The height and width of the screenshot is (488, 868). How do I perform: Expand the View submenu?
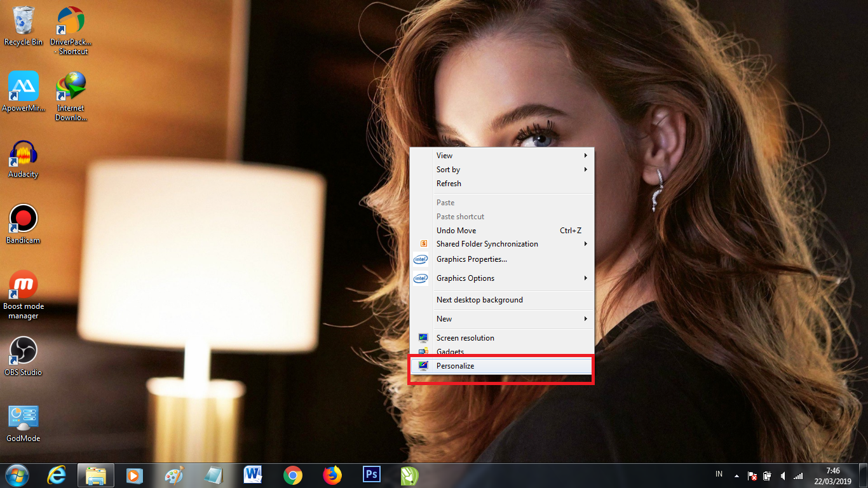pos(501,156)
